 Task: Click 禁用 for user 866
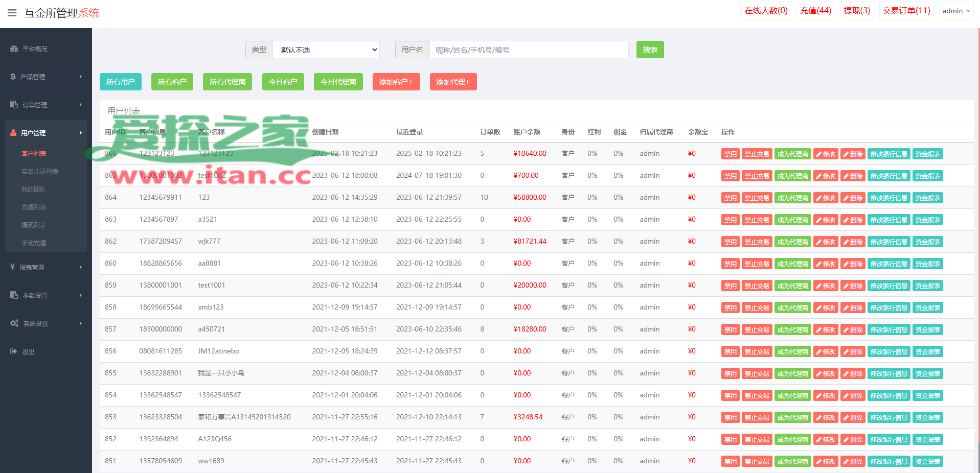pos(730,154)
